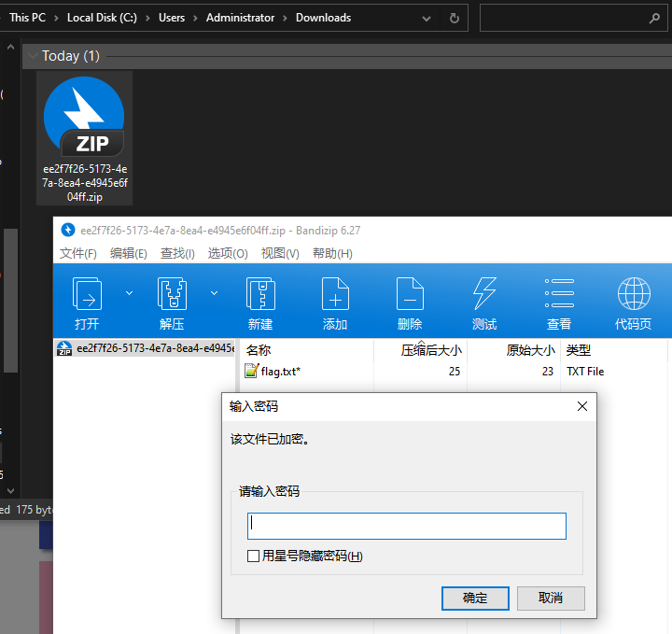Click Administrator in the address bar

[x=240, y=18]
